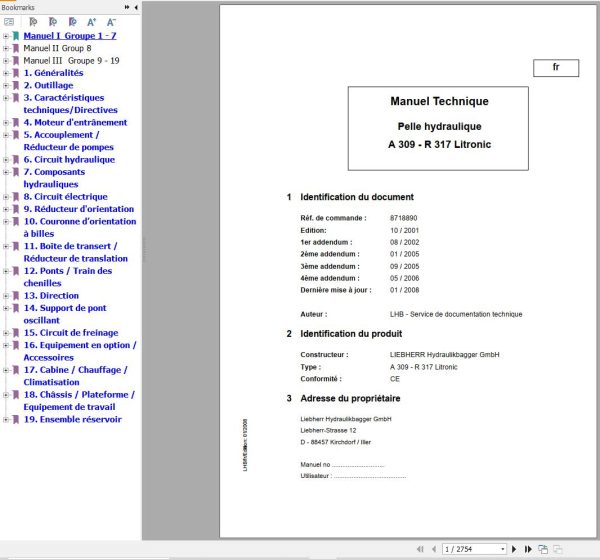The height and width of the screenshot is (559, 600).
Task: Decrease bookmark text size with A-
Action: coord(111,22)
